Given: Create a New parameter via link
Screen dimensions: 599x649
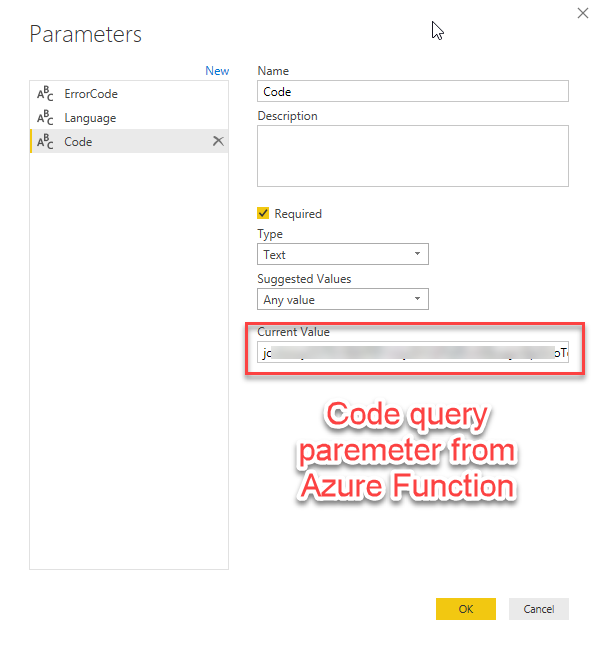Looking at the screenshot, I should [217, 71].
